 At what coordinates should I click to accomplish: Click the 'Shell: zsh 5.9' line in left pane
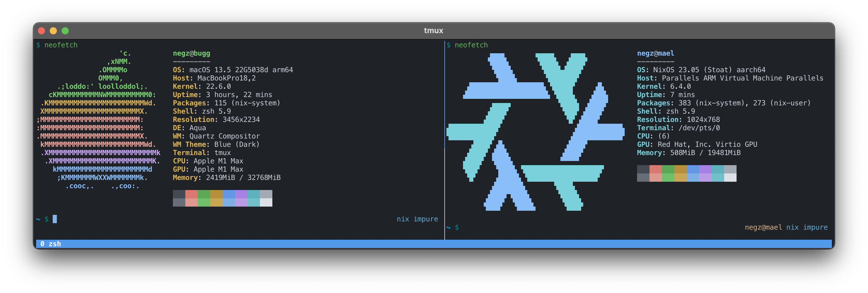point(202,111)
